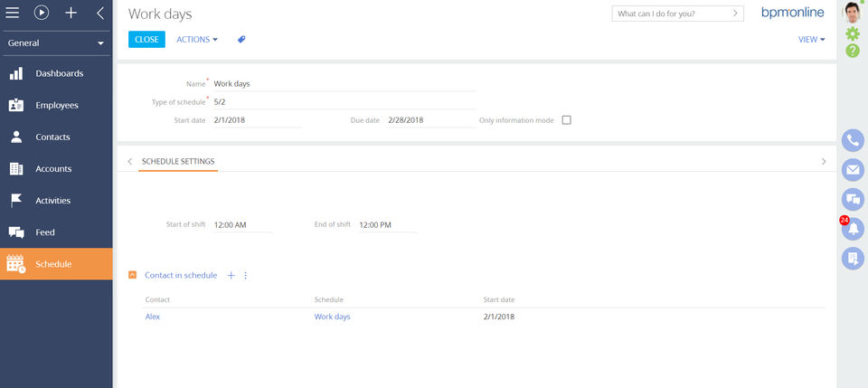Open Schedule section
The image size is (868, 388).
[56, 264]
